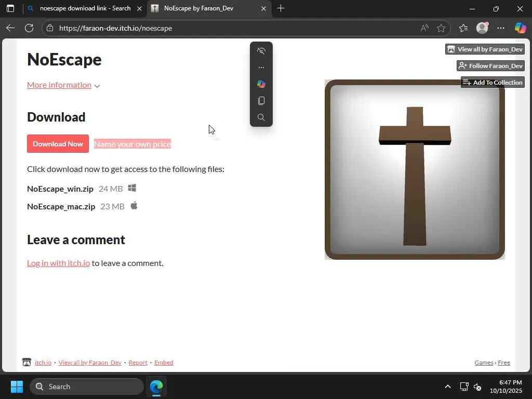The image size is (532, 399).
Task: Click the taskbar Search box
Action: click(87, 387)
